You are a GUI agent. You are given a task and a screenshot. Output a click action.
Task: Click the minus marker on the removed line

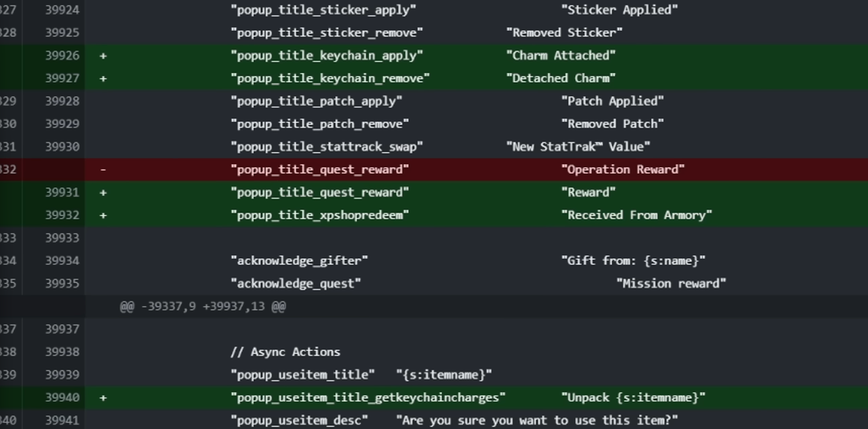pyautogui.click(x=103, y=170)
